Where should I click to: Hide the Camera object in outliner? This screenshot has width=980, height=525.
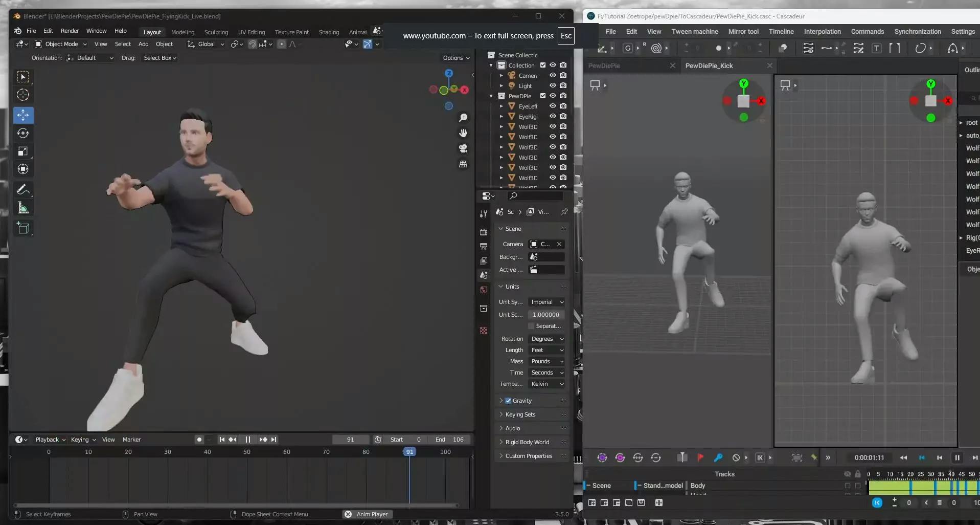coord(553,75)
